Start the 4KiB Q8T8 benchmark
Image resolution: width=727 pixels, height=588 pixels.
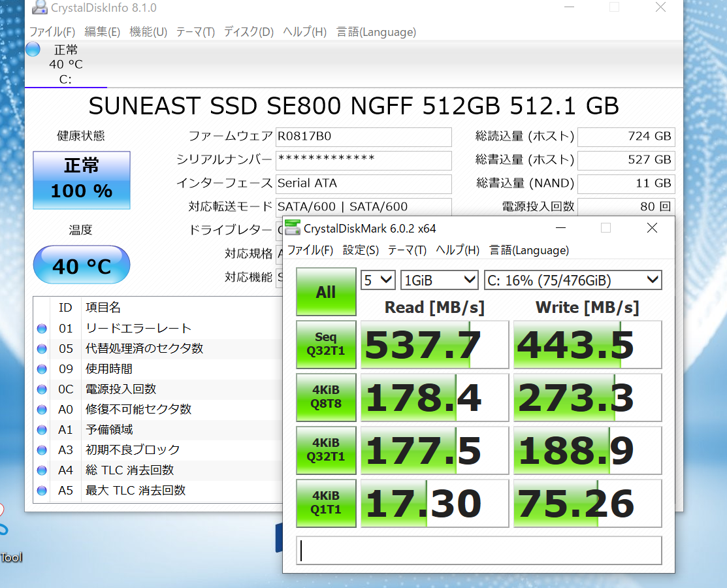(326, 397)
